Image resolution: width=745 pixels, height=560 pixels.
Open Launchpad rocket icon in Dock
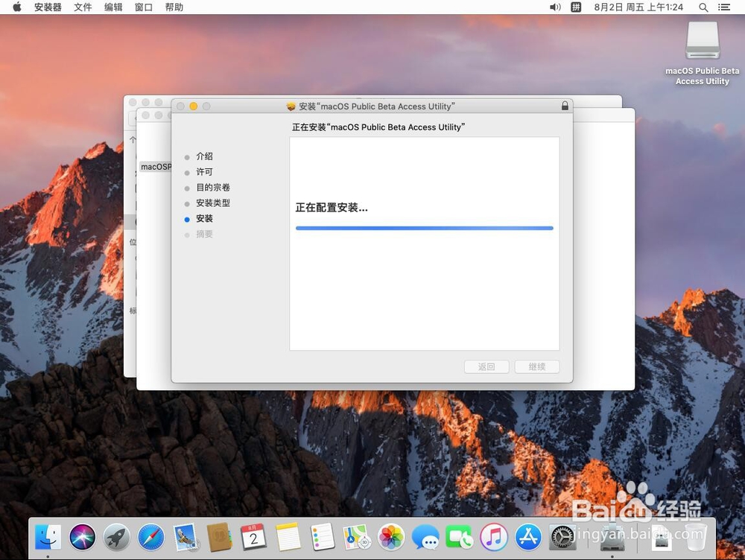[116, 537]
